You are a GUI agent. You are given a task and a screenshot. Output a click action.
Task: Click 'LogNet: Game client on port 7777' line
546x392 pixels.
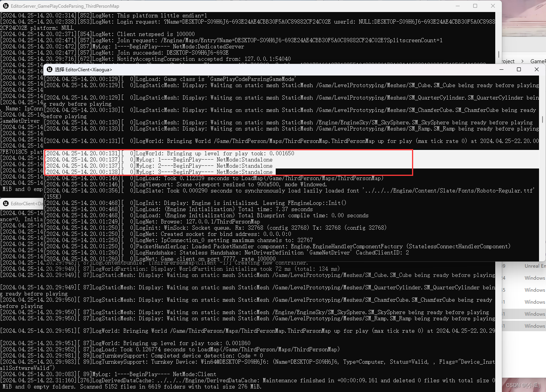(x=160, y=259)
